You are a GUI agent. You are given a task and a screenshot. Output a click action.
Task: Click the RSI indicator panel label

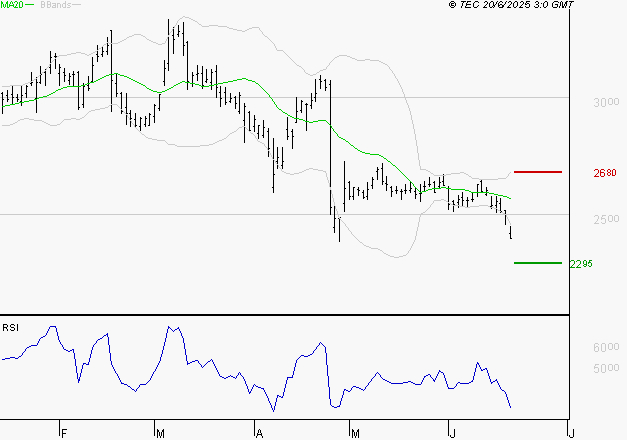tap(9, 328)
